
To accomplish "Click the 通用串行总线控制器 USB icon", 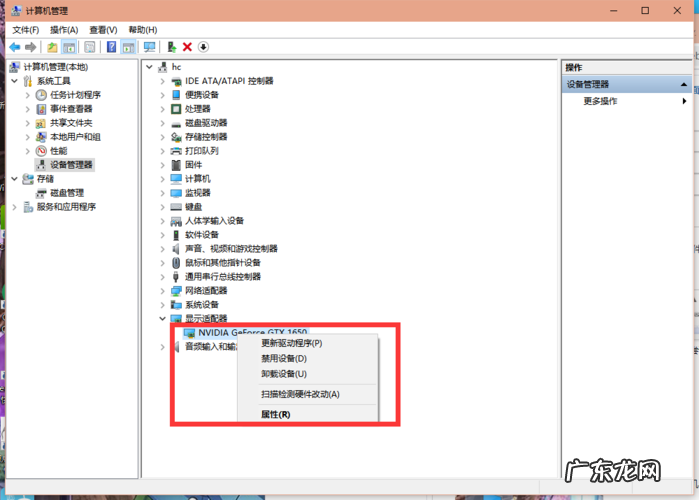I will click(176, 277).
